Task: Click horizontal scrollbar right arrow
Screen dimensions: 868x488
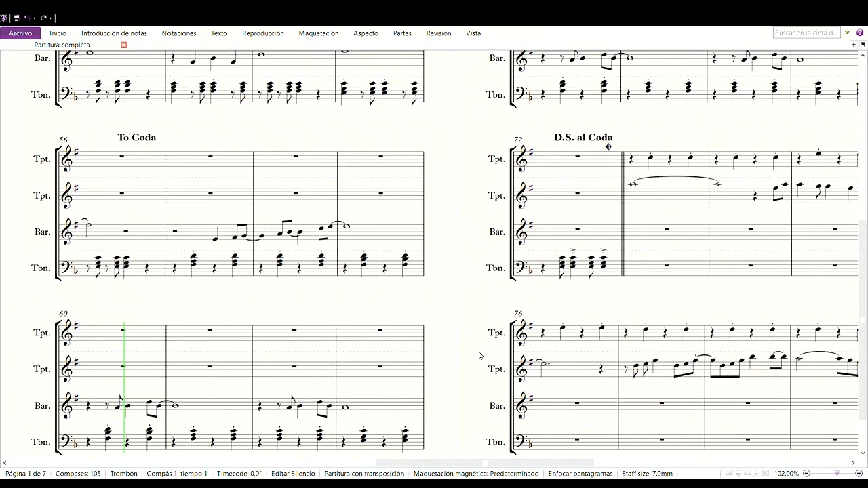Action: pos(853,463)
